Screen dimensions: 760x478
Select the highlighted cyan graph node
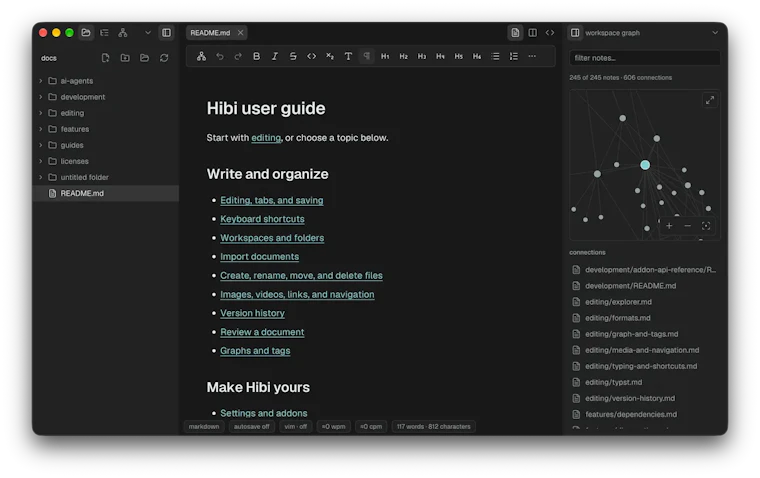point(645,165)
